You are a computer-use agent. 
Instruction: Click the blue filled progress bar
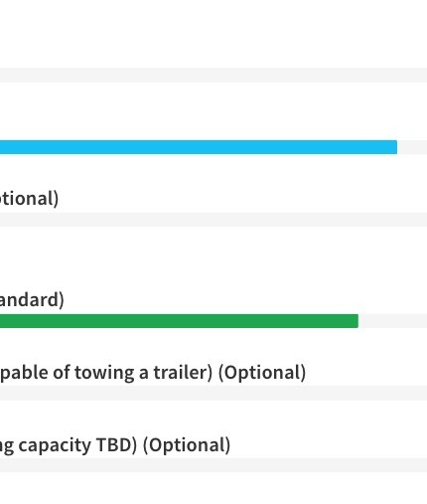coord(199,147)
